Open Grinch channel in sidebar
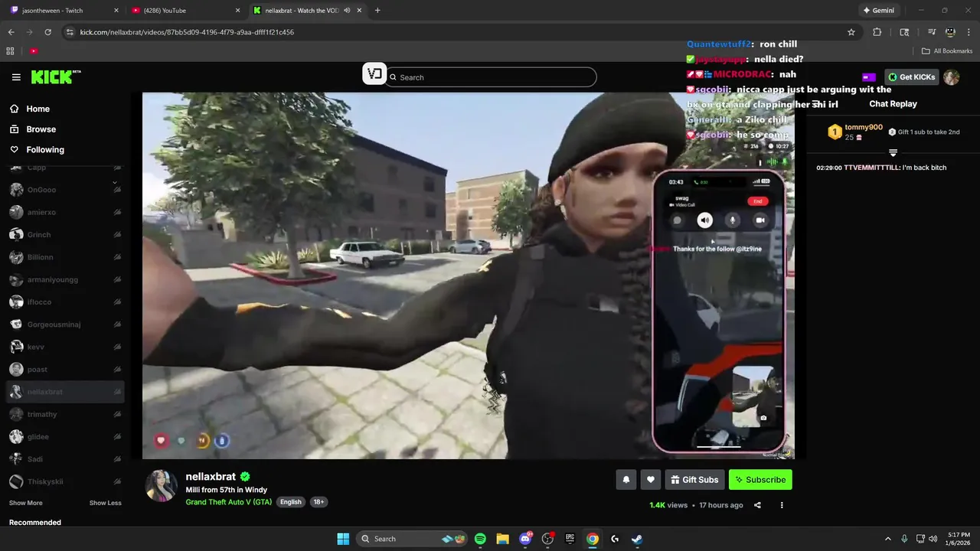Viewport: 980px width, 551px height. coord(64,235)
